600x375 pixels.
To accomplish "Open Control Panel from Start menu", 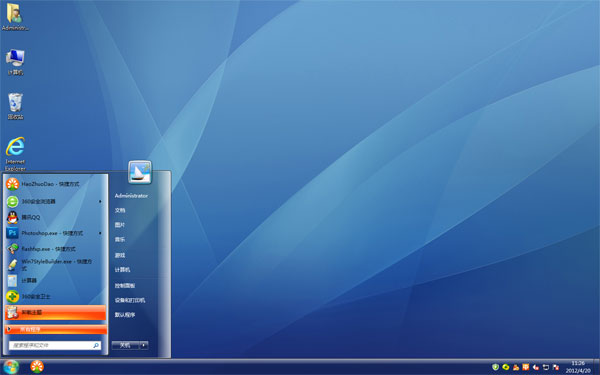I will [x=125, y=285].
